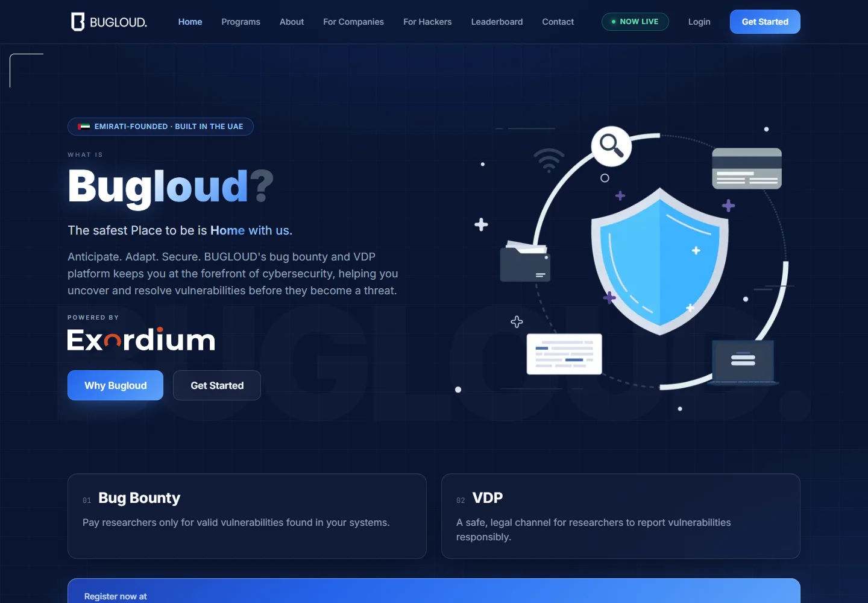The image size is (868, 603).
Task: Click the UAE flag icon in badge
Action: (x=84, y=127)
